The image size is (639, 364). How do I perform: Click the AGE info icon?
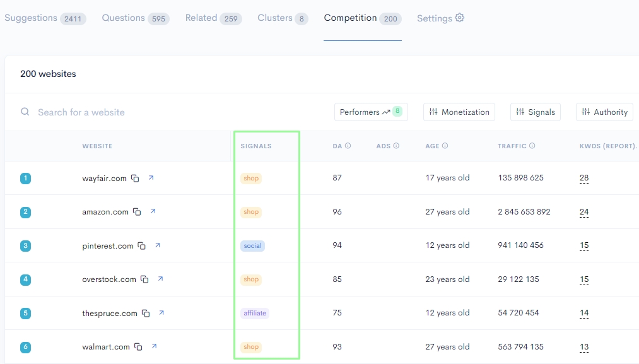tap(445, 146)
